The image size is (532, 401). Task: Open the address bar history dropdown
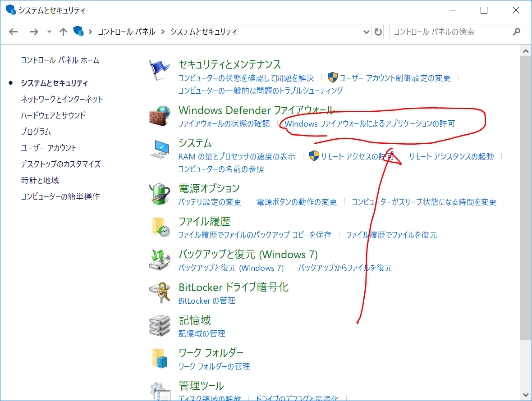point(367,32)
